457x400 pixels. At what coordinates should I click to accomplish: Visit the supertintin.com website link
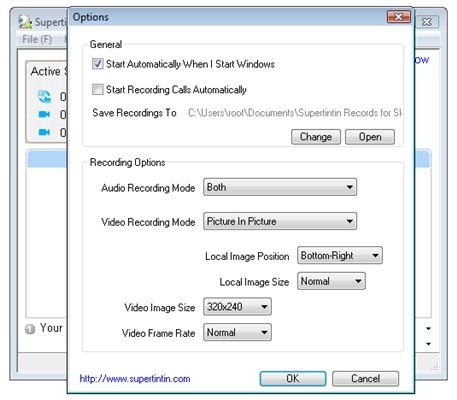pyautogui.click(x=135, y=379)
